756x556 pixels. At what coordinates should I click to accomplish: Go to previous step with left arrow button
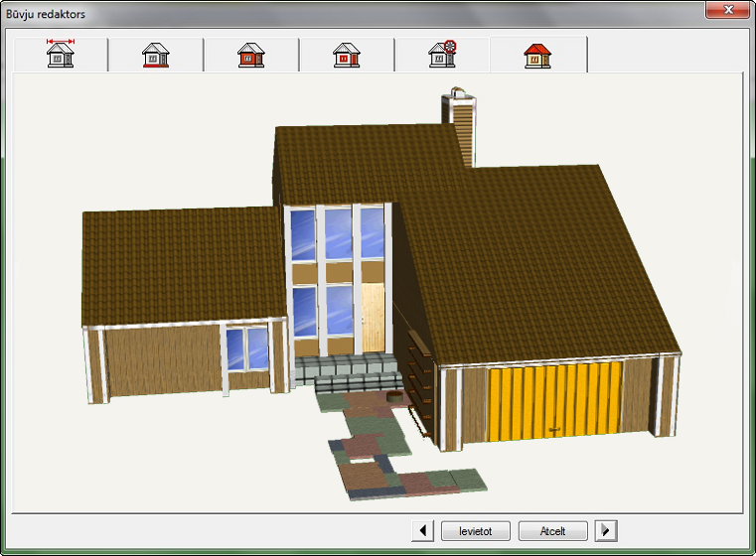(x=423, y=531)
